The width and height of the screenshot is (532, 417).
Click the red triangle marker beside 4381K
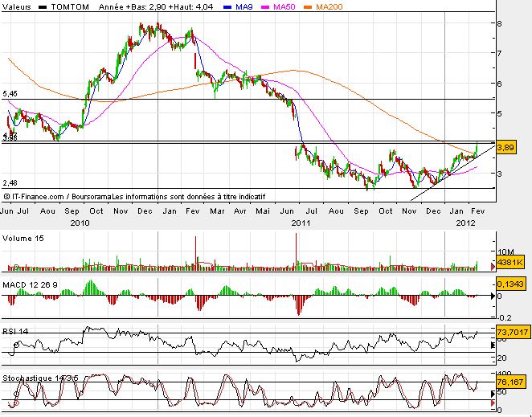click(493, 267)
